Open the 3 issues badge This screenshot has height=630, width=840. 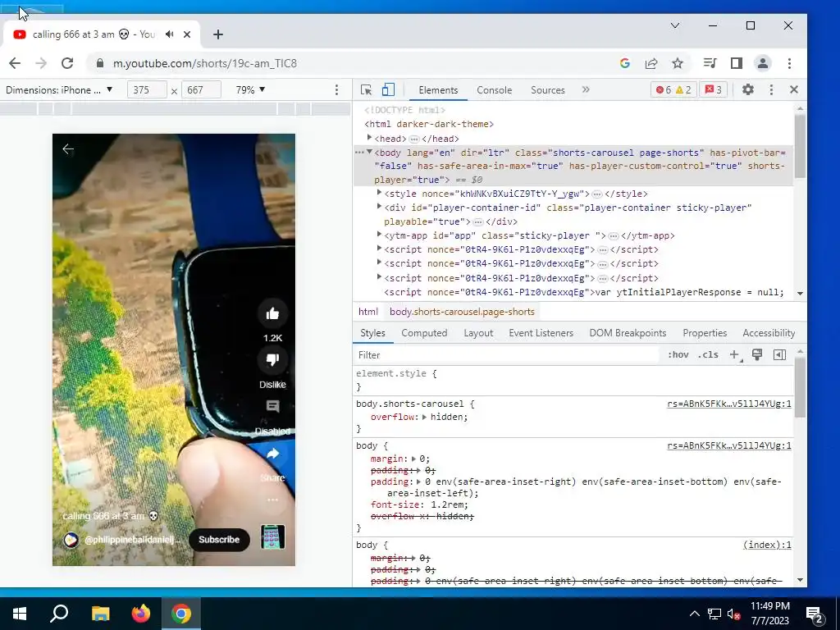pyautogui.click(x=713, y=90)
